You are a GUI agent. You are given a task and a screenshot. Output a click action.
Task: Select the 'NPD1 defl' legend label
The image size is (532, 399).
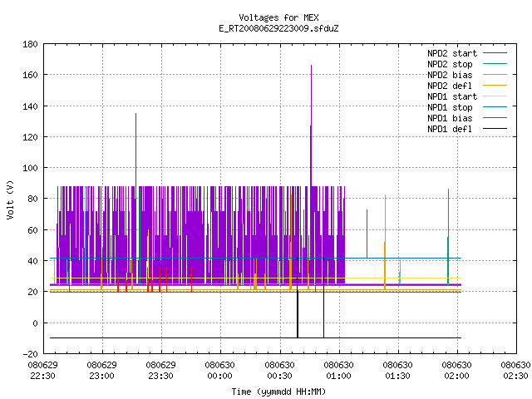(450, 130)
